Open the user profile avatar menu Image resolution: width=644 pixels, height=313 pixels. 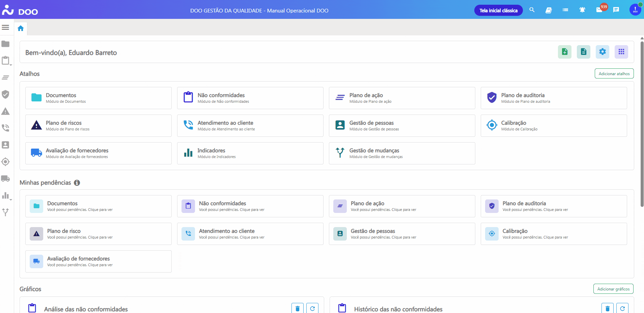635,10
